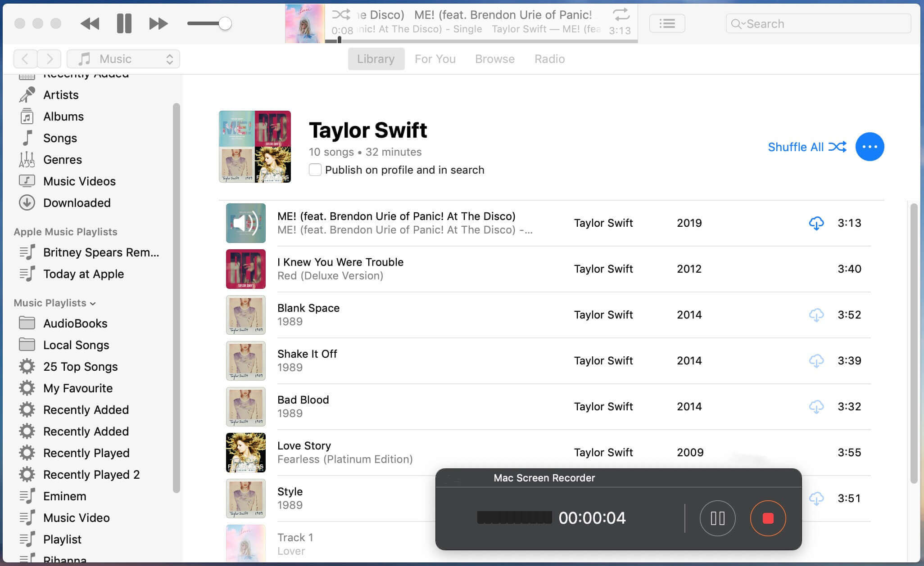Image resolution: width=924 pixels, height=566 pixels.
Task: Expand the three-dot more options menu
Action: coord(869,146)
